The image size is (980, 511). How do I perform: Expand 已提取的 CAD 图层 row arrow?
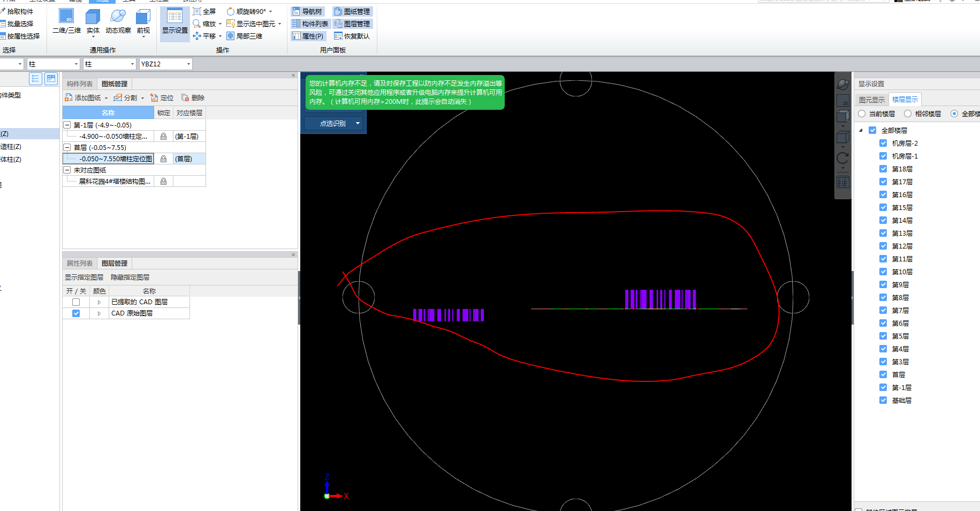coord(99,302)
